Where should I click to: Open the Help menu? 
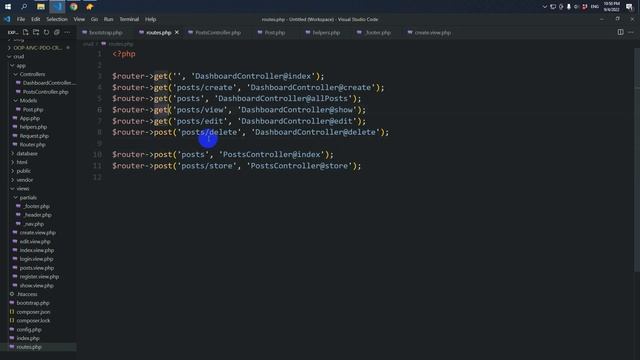pyautogui.click(x=151, y=19)
